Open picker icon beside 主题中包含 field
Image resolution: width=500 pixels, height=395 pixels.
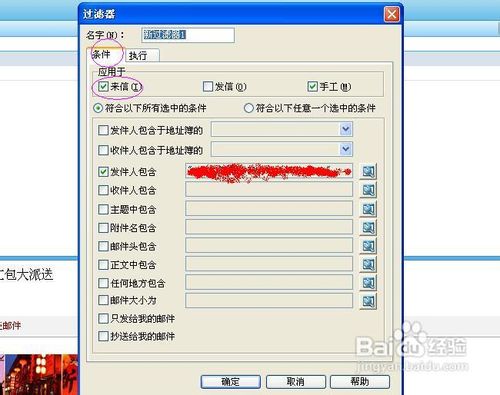[368, 209]
